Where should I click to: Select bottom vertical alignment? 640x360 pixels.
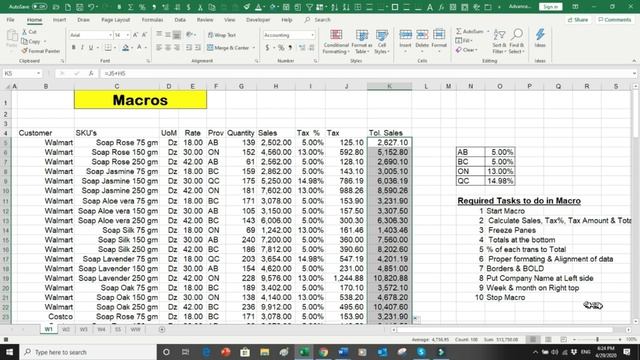[176, 35]
